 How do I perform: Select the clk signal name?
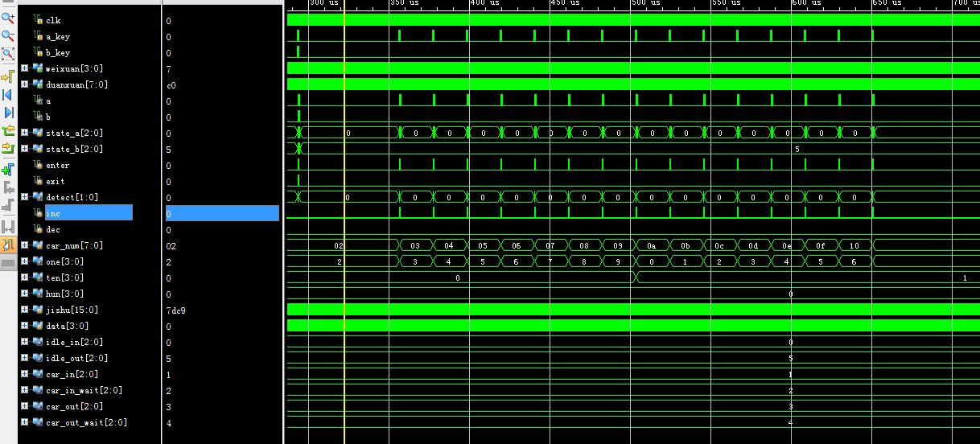tap(52, 20)
